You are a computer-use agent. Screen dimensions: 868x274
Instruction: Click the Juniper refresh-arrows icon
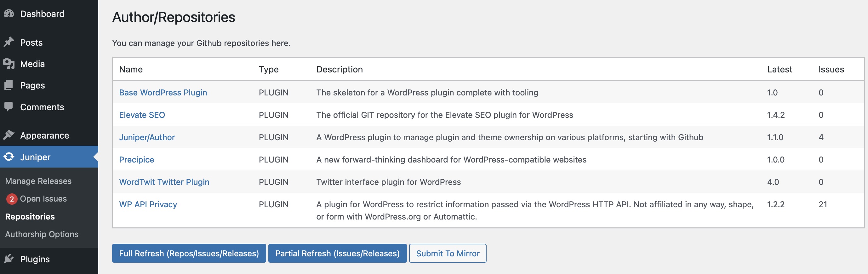tap(9, 157)
